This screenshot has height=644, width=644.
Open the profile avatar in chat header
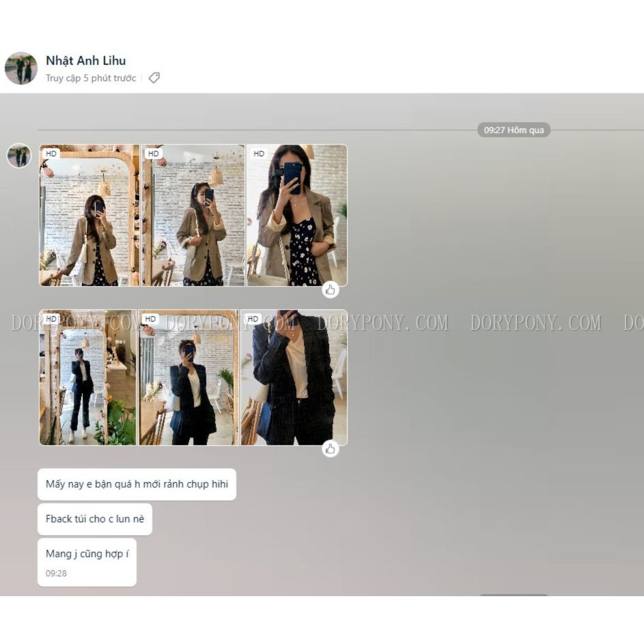20,68
